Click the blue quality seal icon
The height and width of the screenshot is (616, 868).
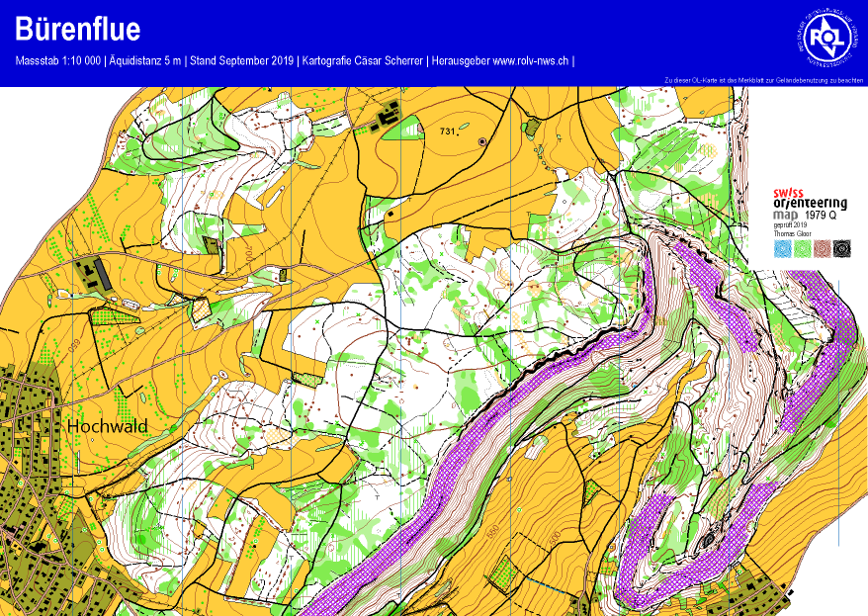[x=782, y=249]
